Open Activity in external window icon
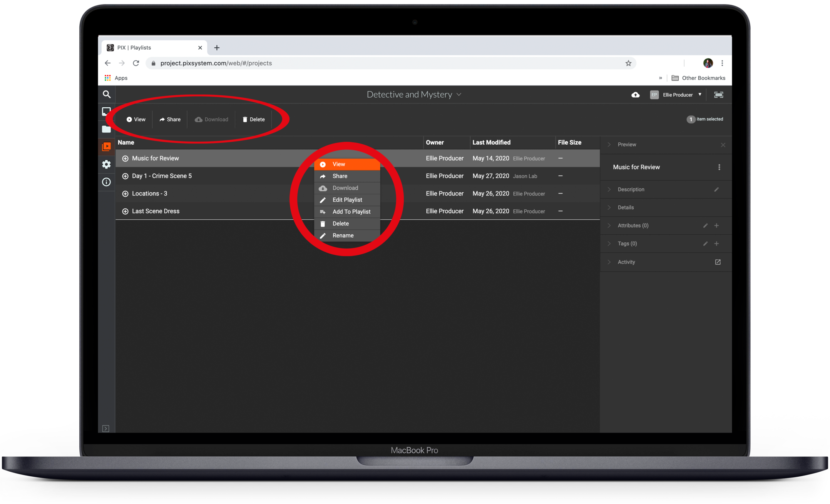 tap(718, 262)
